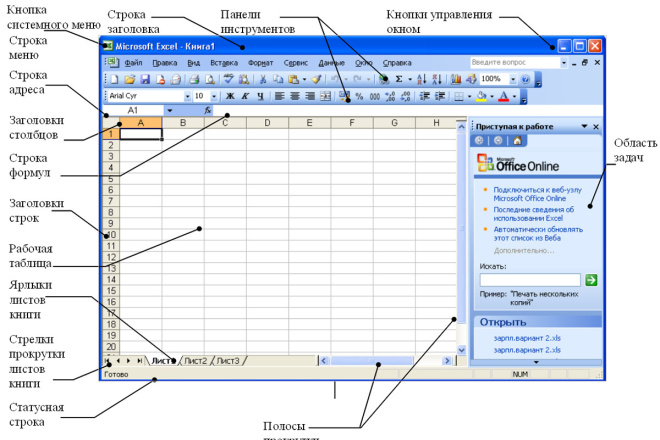The width and height of the screenshot is (660, 440).
Task: Expand the Font Color dropdown arrow
Action: 514,96
